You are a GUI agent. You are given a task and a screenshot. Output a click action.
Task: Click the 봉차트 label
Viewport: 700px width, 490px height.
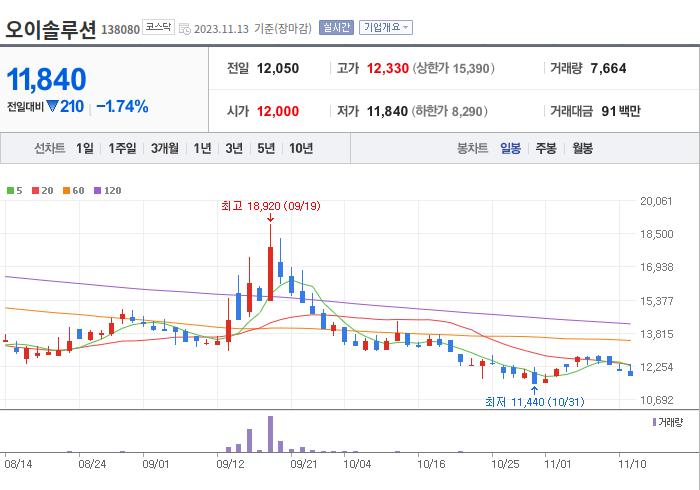tap(472, 148)
